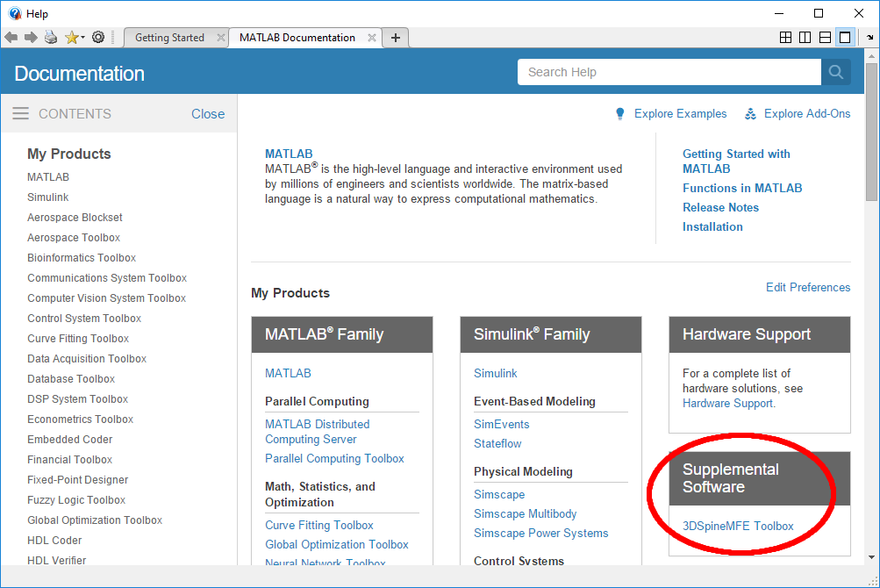The height and width of the screenshot is (588, 880).
Task: Open Explore Add-Ons link
Action: [x=807, y=113]
